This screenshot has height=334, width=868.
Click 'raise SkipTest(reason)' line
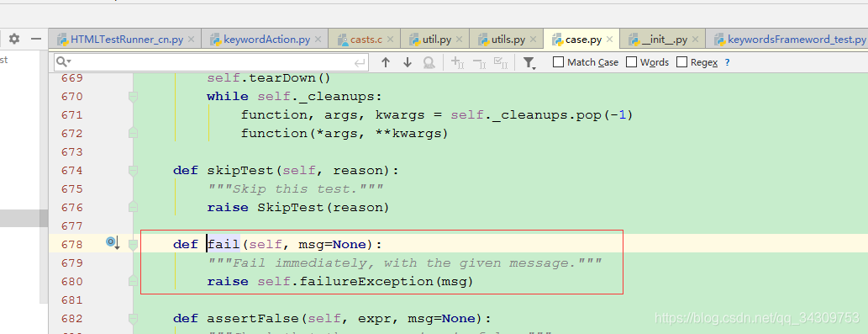tap(298, 208)
